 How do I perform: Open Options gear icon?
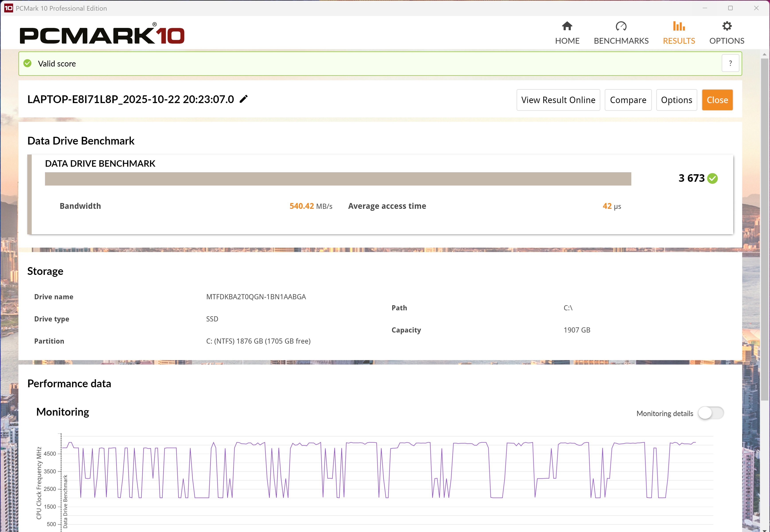pyautogui.click(x=727, y=26)
